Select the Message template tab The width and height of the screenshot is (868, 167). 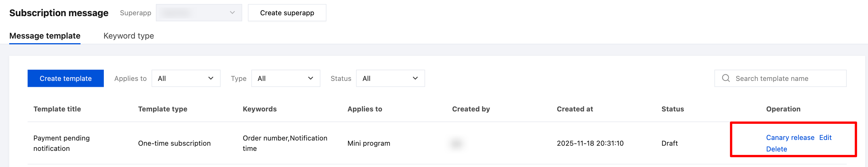45,36
